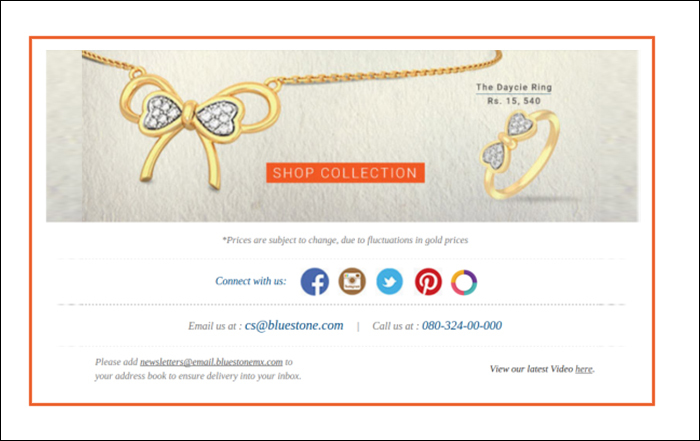The image size is (700, 441).
Task: Follow the 'here' latest video link
Action: pyautogui.click(x=584, y=369)
